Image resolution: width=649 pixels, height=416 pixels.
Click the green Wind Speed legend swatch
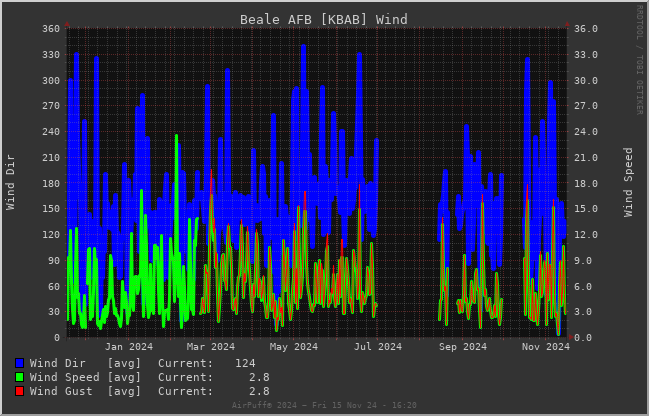tap(19, 377)
